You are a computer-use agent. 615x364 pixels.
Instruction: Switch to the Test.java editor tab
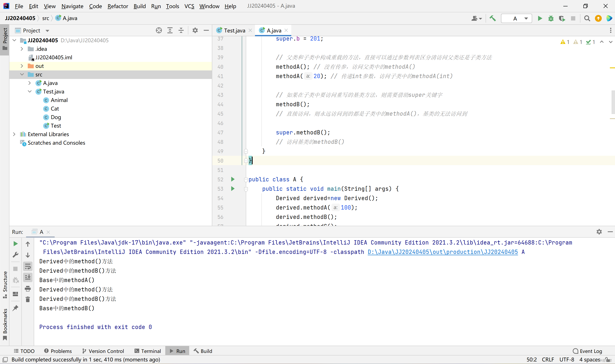234,31
